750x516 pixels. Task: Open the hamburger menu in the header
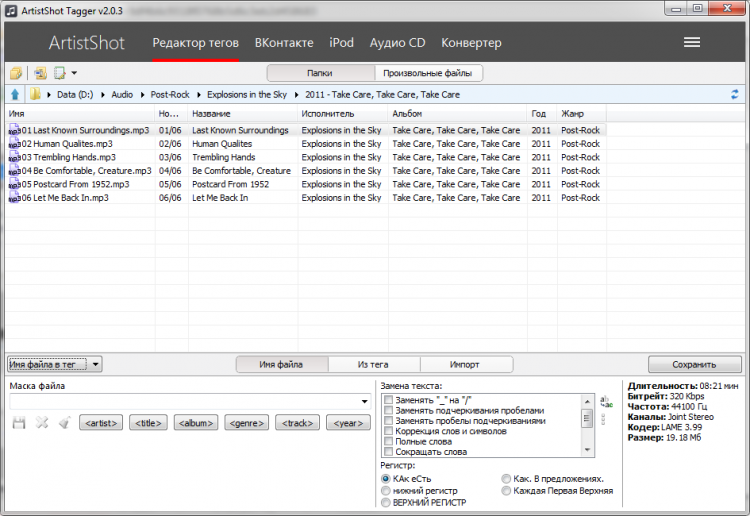tap(692, 42)
